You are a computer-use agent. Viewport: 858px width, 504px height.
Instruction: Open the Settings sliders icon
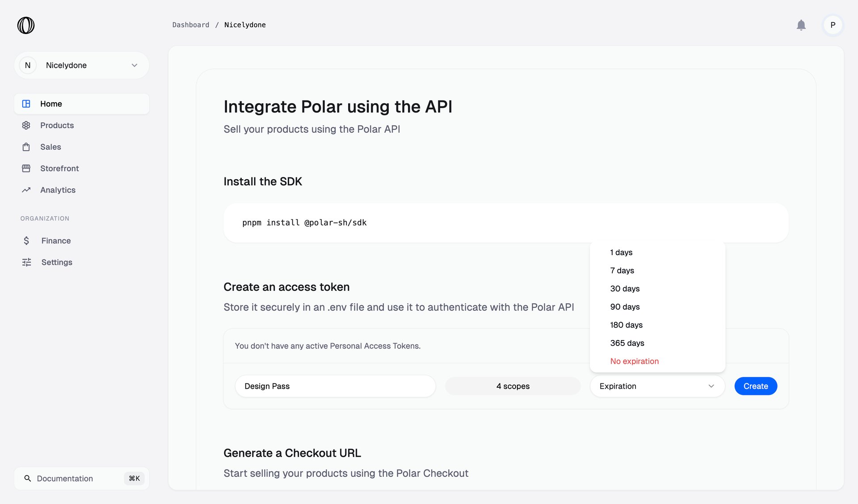pos(26,262)
